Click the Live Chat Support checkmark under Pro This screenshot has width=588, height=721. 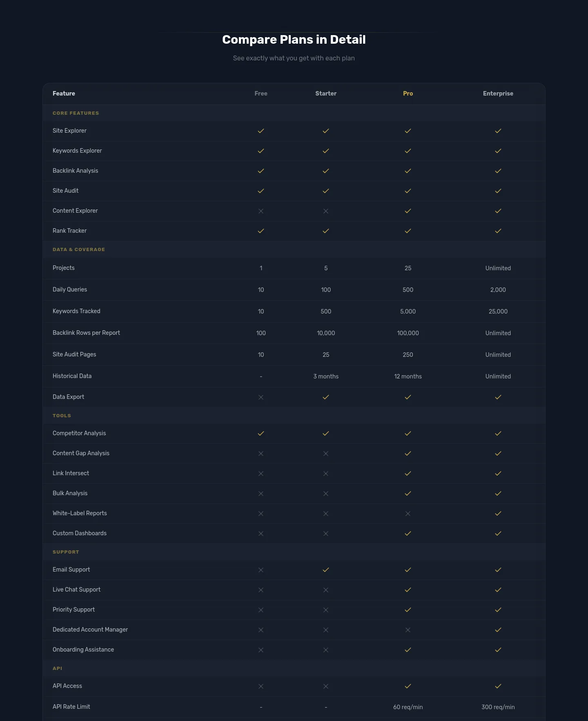coord(408,590)
